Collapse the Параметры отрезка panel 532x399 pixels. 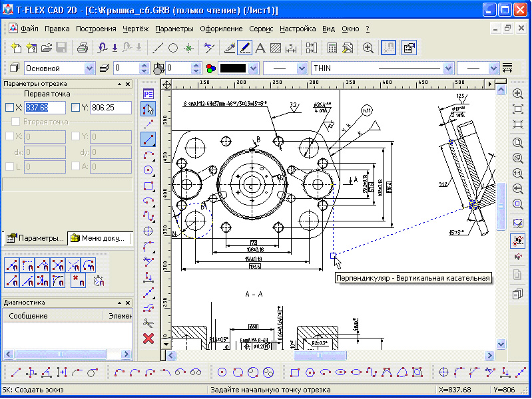pyautogui.click(x=119, y=84)
